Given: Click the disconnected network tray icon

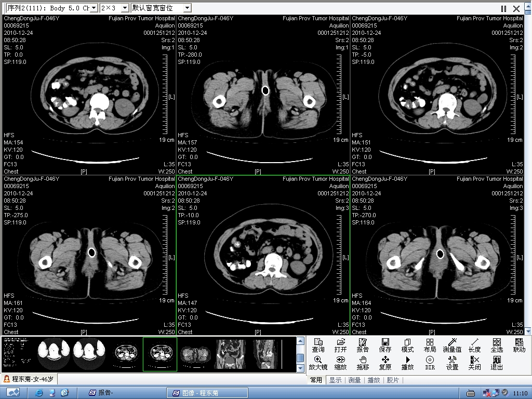Looking at the screenshot, I should pos(487,393).
